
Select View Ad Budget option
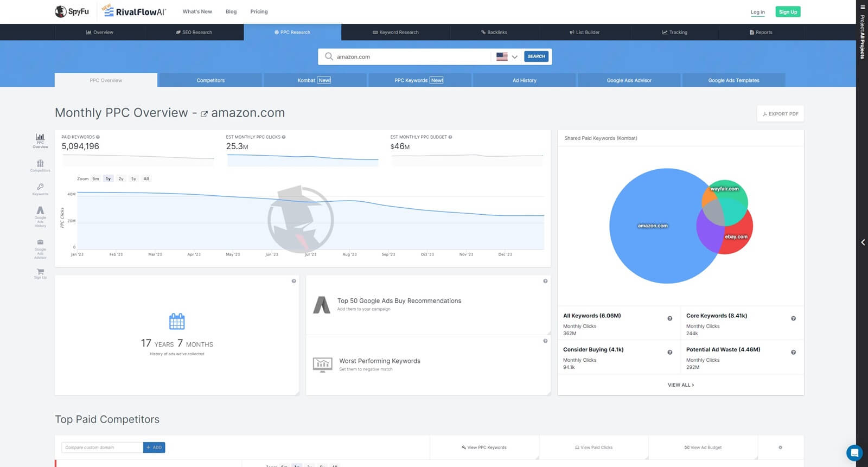coord(703,447)
